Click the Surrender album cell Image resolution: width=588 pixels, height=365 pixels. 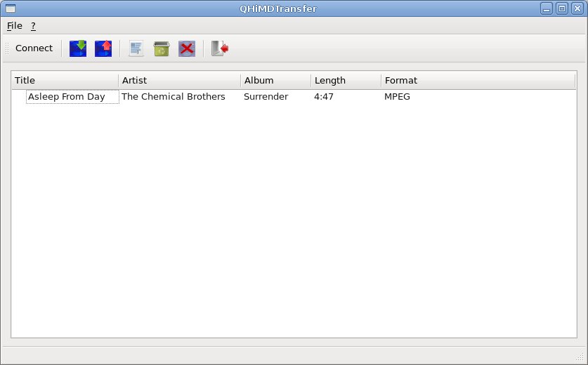(x=266, y=97)
